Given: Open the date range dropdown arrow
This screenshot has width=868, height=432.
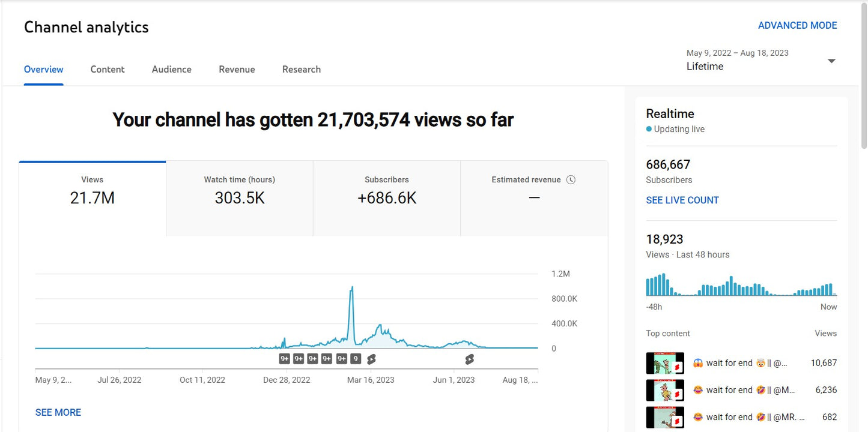Looking at the screenshot, I should tap(831, 61).
